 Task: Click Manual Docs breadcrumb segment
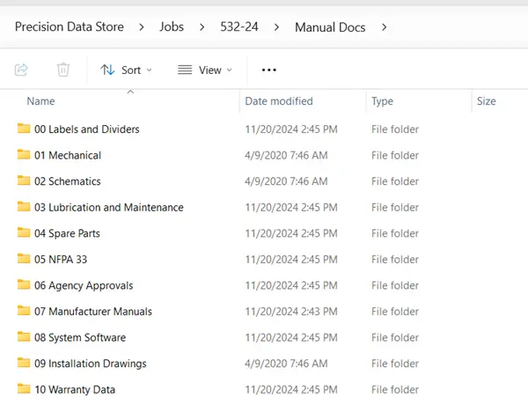pyautogui.click(x=330, y=27)
